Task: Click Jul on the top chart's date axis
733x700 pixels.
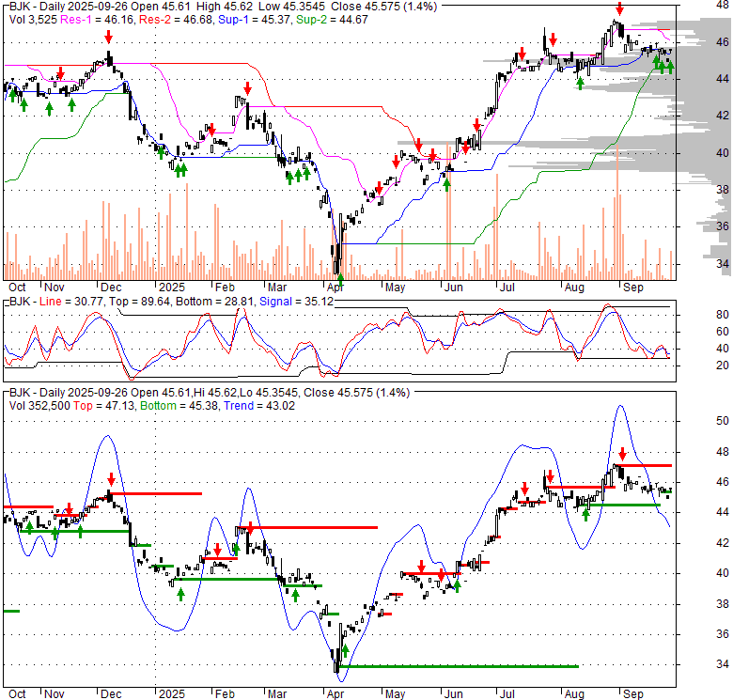Action: click(x=507, y=288)
